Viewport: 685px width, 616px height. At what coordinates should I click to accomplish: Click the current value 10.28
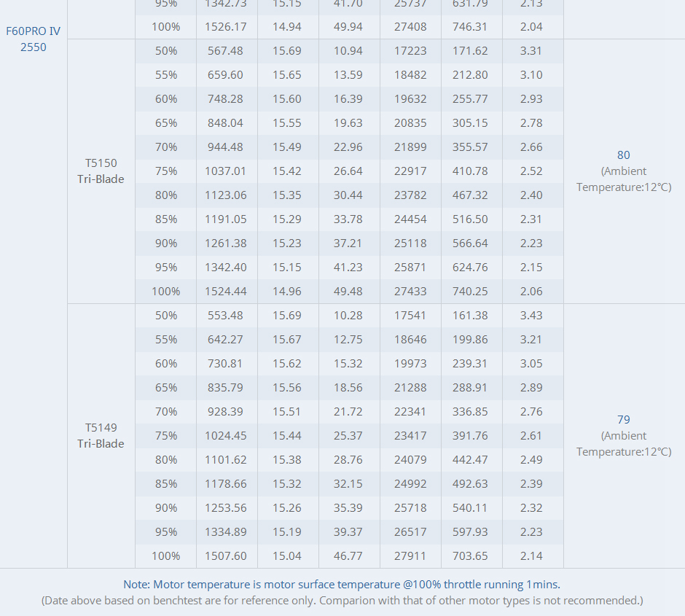348,316
